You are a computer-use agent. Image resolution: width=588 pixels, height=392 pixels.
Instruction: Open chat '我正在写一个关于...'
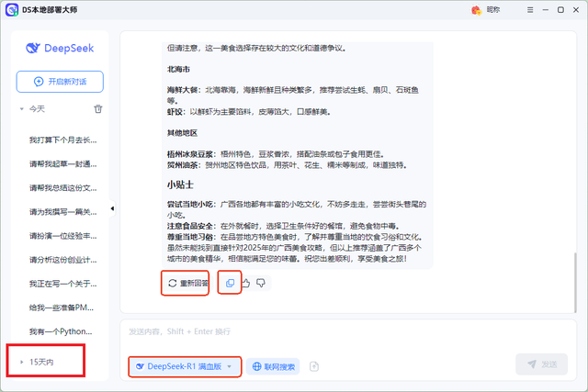(63, 284)
